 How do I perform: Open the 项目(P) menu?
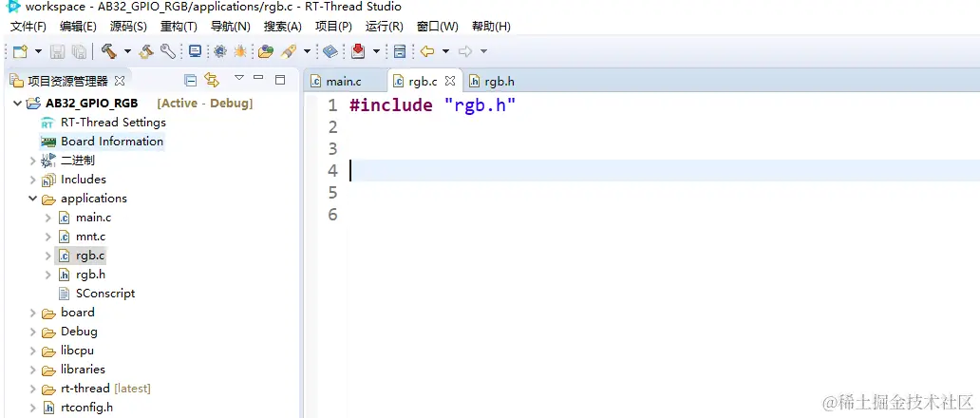333,27
